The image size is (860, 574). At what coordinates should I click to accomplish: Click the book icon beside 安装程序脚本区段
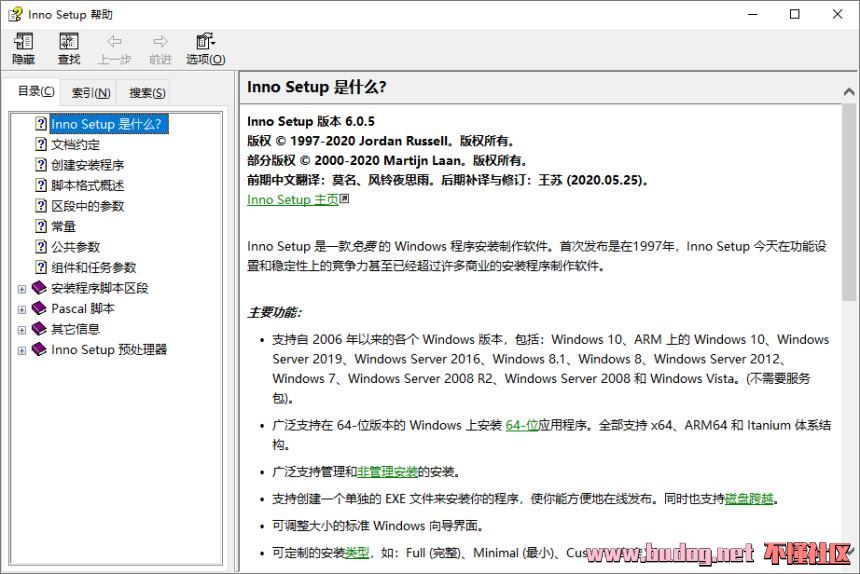(x=39, y=288)
